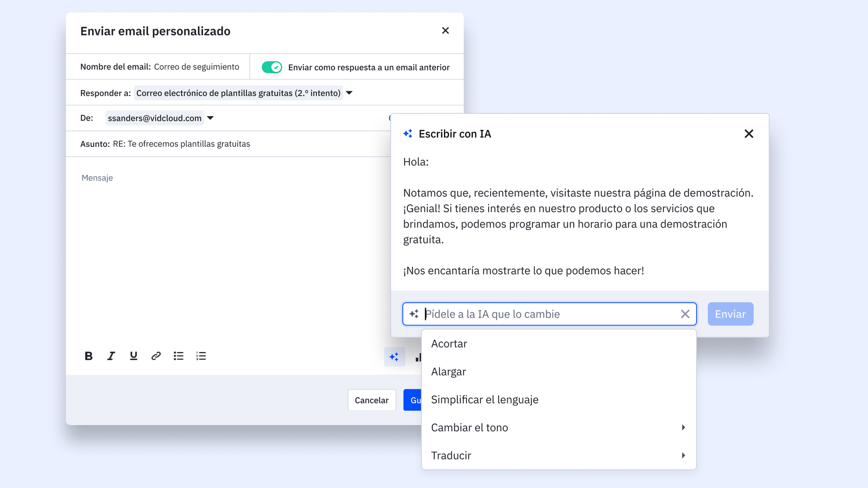Viewport: 868px width, 488px height.
Task: Click the AI sparkle toolbar icon
Action: tap(394, 357)
